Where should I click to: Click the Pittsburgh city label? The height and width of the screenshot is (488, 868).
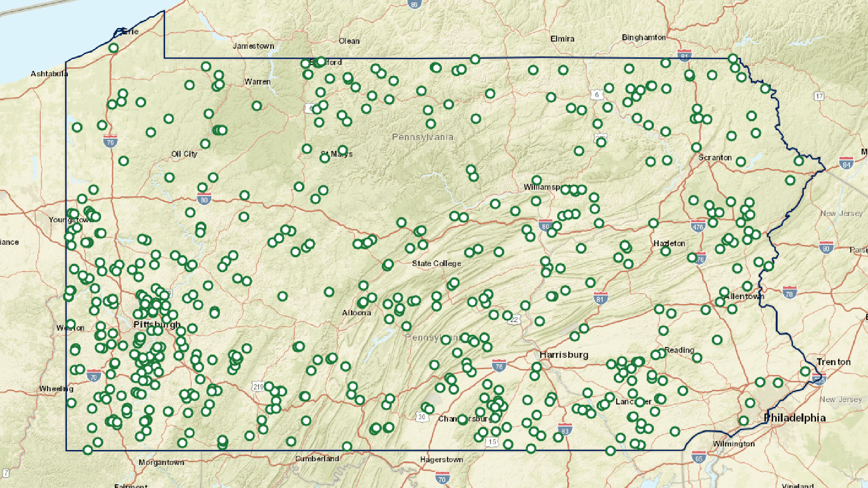157,324
